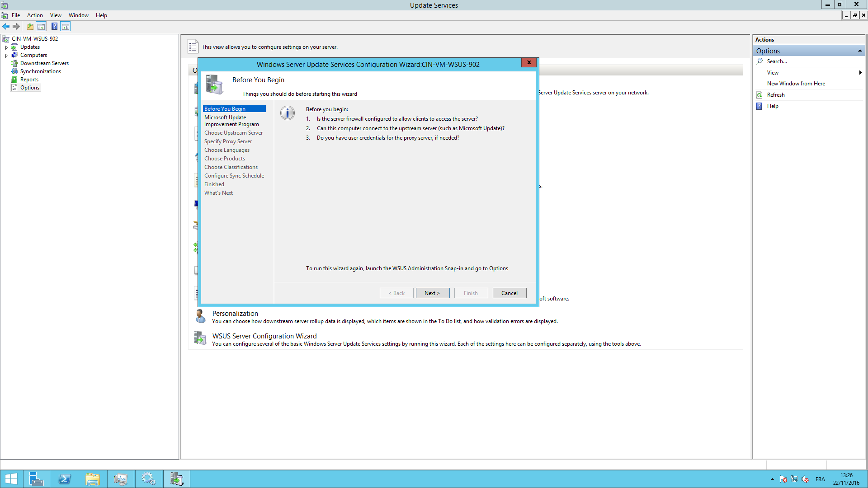The width and height of the screenshot is (868, 488).
Task: Select Choose Classifications wizard step
Action: (x=231, y=167)
